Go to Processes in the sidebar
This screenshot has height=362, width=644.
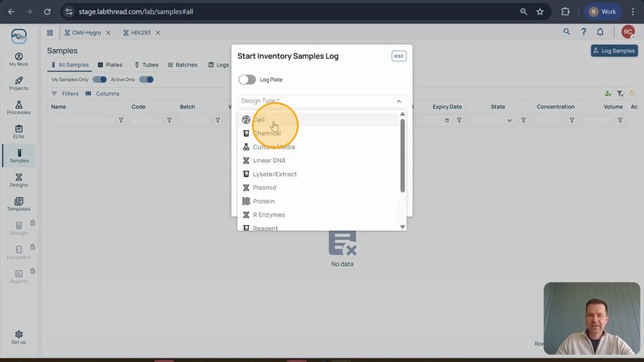(x=19, y=108)
